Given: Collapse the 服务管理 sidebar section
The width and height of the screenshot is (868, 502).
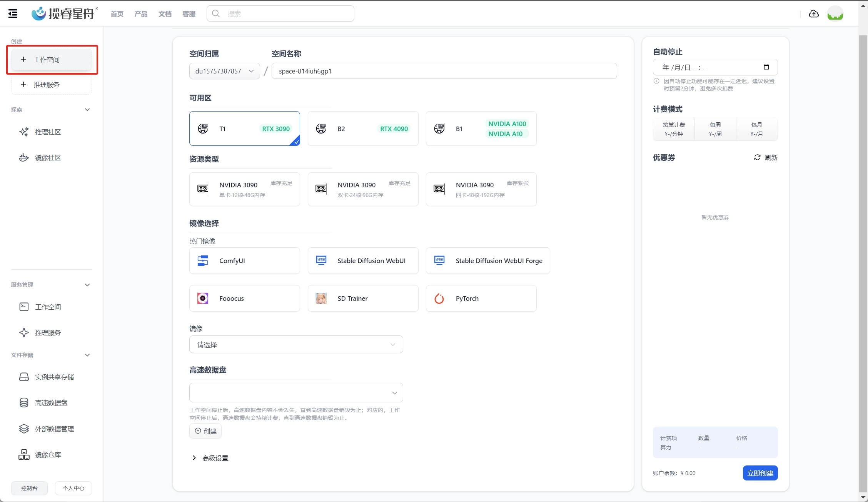Looking at the screenshot, I should click(87, 285).
